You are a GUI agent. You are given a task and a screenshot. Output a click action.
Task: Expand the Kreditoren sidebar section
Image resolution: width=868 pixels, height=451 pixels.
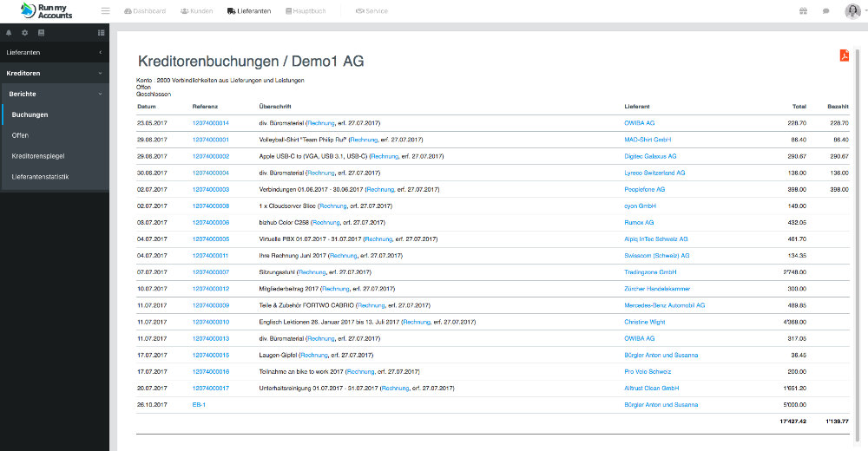pos(54,73)
